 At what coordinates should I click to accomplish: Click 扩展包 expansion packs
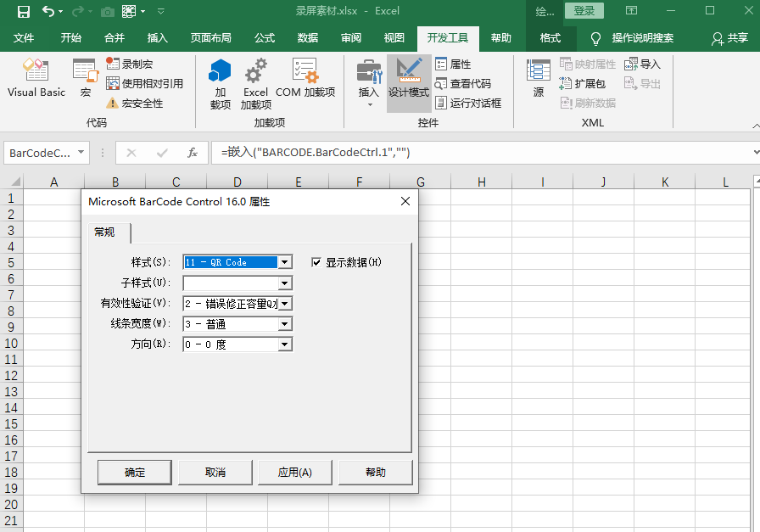(582, 83)
